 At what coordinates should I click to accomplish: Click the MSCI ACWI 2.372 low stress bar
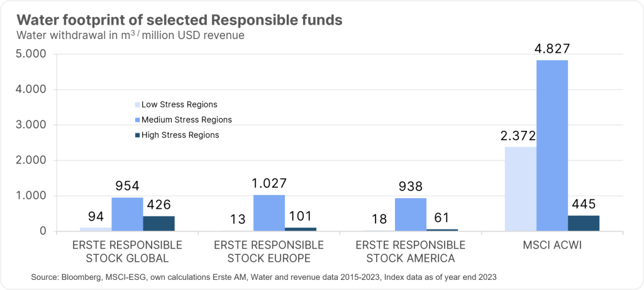tap(521, 189)
